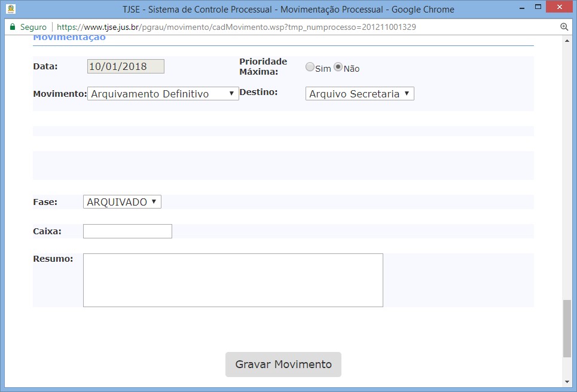Screen dimensions: 577x392
Task: Click the green secure padlock icon
Action: 13,27
